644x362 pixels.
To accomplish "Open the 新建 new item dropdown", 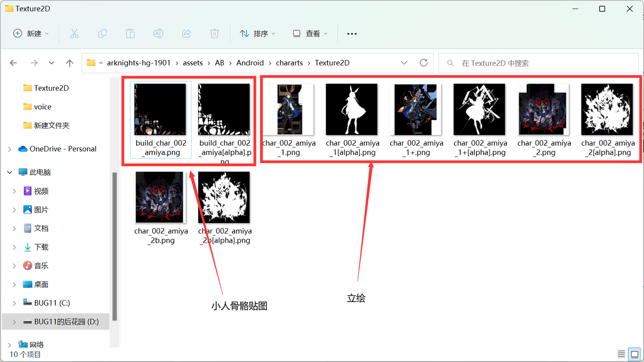I will point(31,33).
